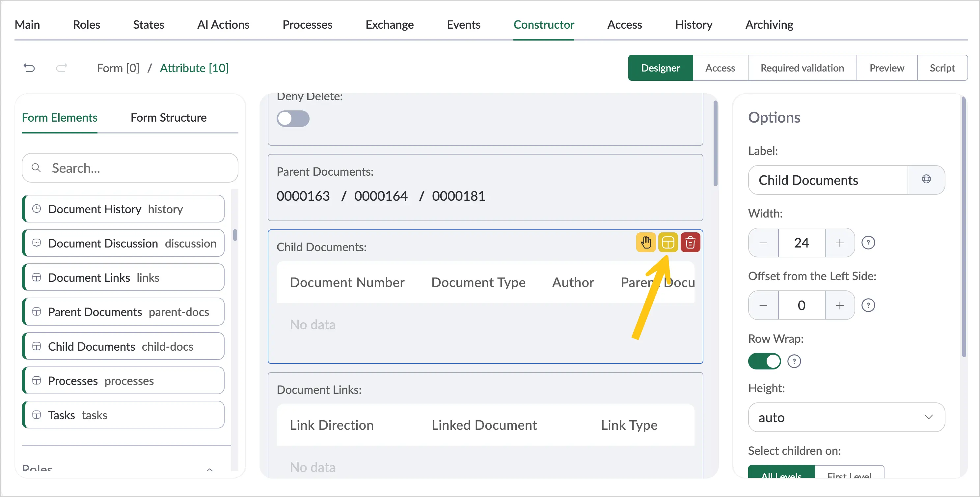Click the chat icon of Document Discussion
980x497 pixels.
pyautogui.click(x=37, y=243)
